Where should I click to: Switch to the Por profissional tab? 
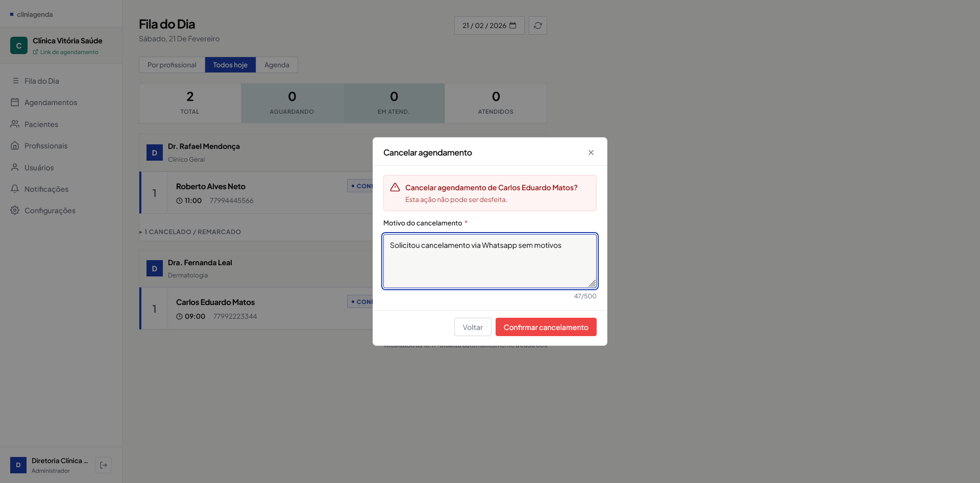point(171,65)
